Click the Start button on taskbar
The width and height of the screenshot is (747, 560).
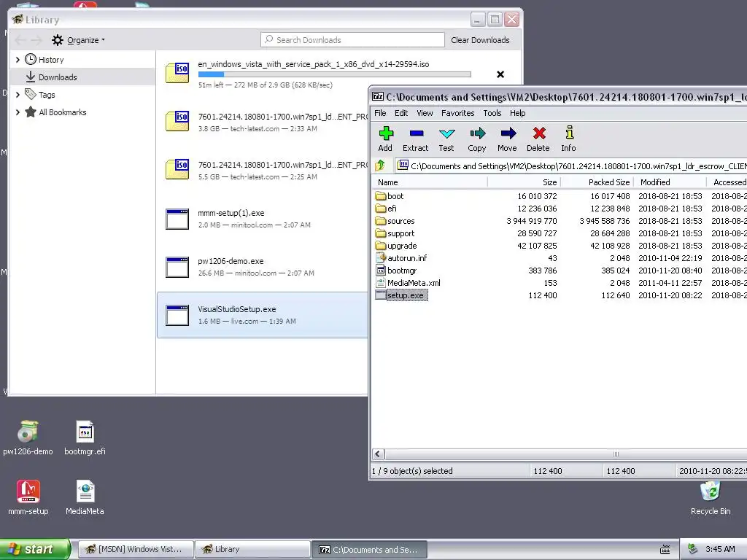(35, 549)
